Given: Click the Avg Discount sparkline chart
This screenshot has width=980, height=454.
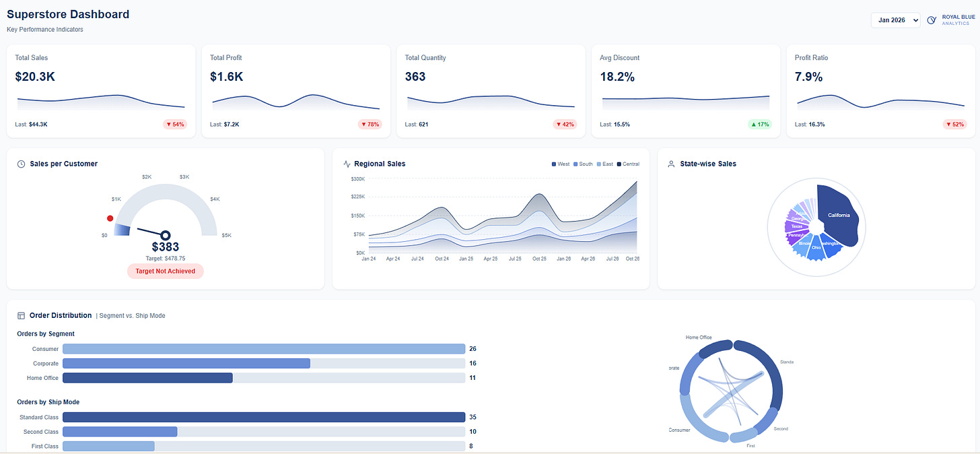Looking at the screenshot, I should 686,102.
